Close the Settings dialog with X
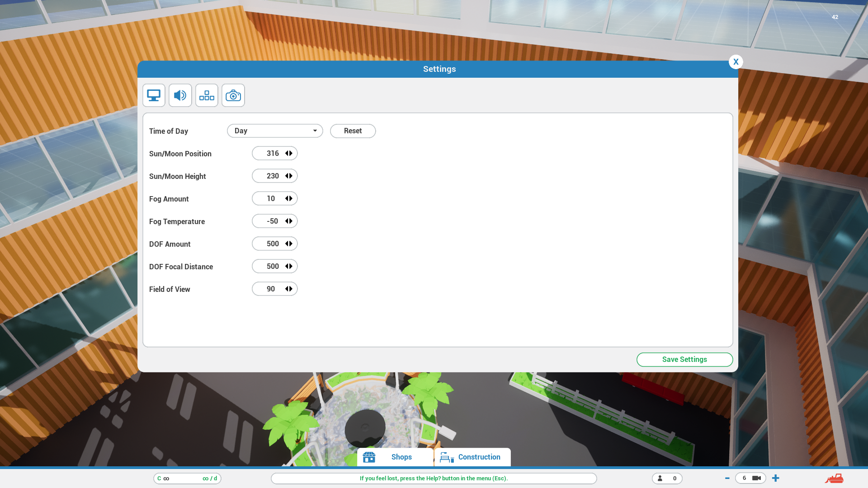Screen dimensions: 868x488 [736, 62]
